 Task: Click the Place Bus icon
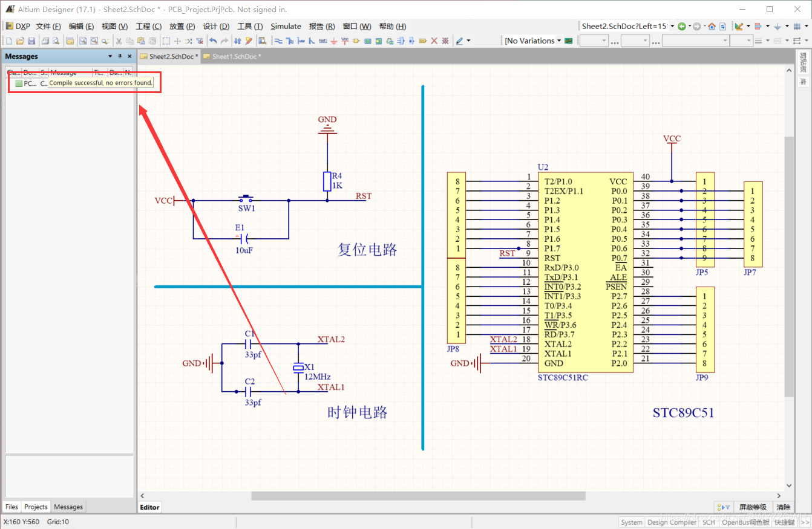point(289,41)
